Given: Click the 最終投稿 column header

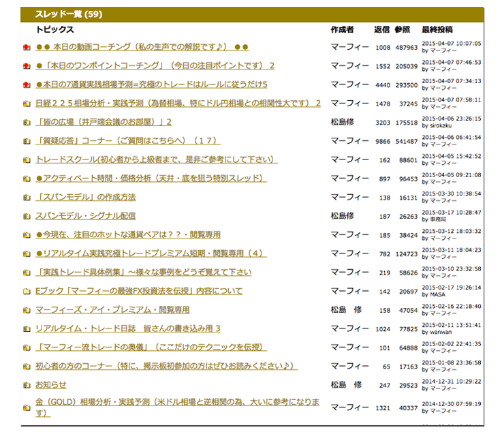Looking at the screenshot, I should (x=437, y=30).
